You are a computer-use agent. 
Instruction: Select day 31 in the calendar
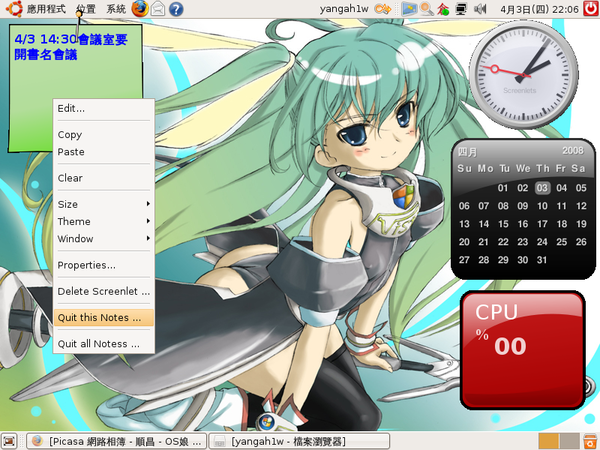click(542, 260)
